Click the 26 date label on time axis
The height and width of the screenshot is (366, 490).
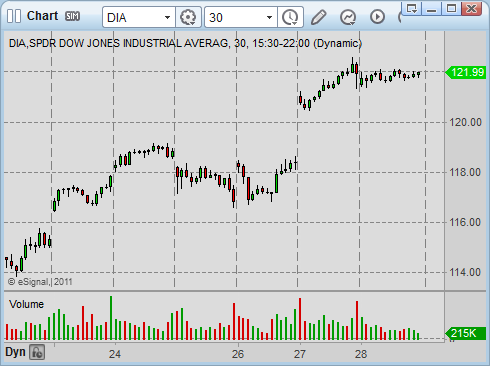pos(238,354)
